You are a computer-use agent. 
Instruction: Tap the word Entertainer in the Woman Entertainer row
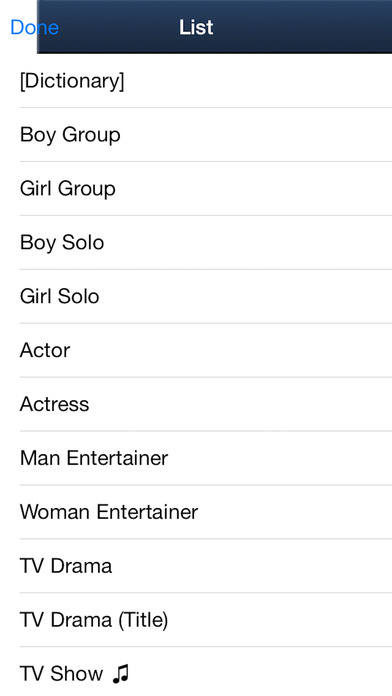[x=147, y=512]
